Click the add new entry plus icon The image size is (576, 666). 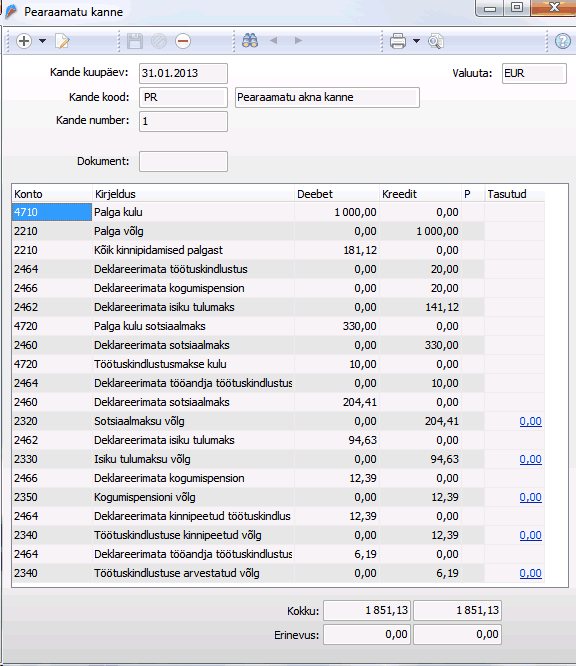click(24, 41)
